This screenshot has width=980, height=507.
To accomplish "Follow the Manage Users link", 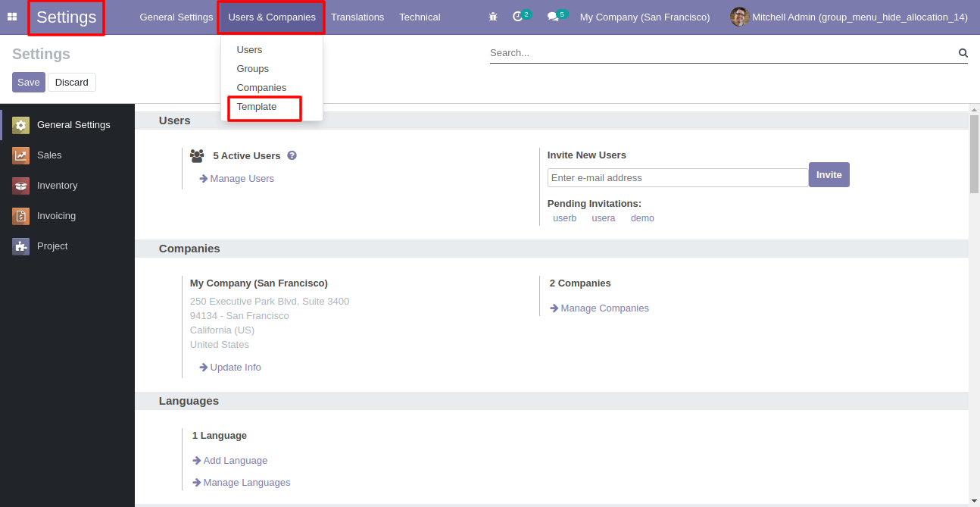I will pyautogui.click(x=236, y=179).
